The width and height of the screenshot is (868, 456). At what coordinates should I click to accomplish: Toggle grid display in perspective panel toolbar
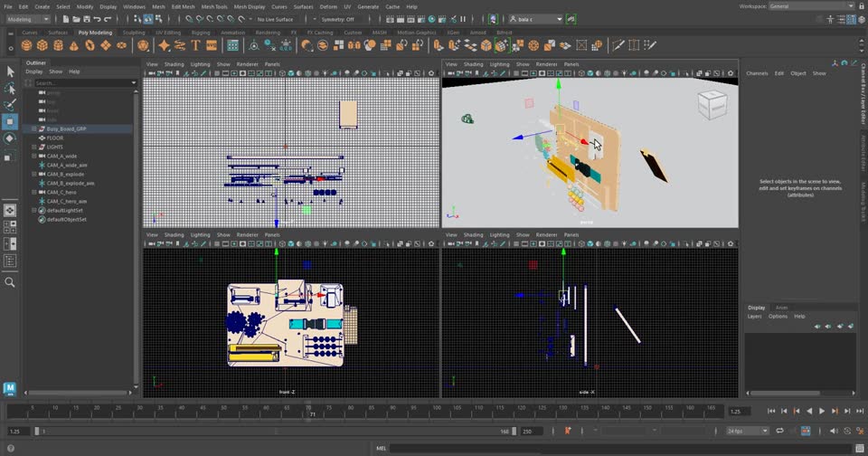tap(516, 73)
